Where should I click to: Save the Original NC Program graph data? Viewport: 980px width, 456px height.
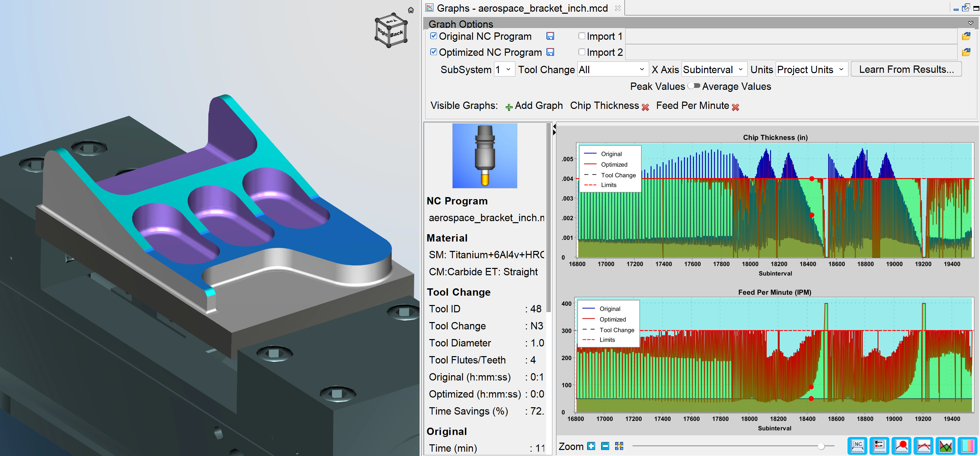coord(550,36)
